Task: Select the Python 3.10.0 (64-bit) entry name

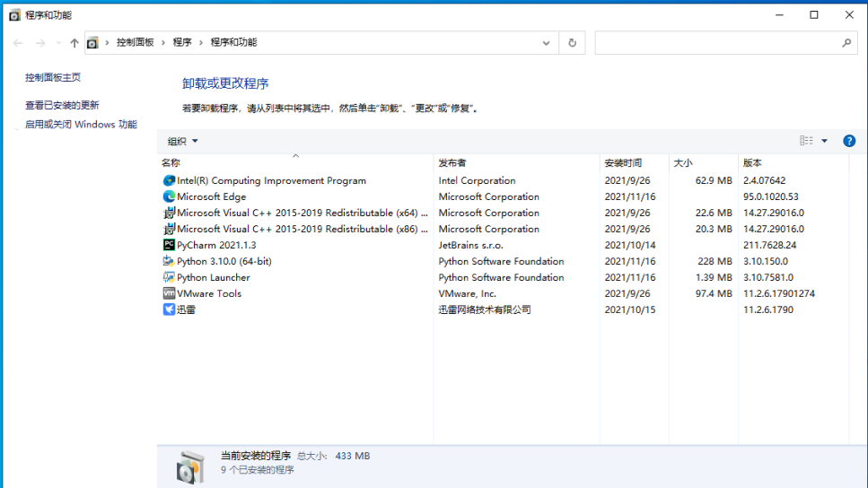Action: (224, 261)
